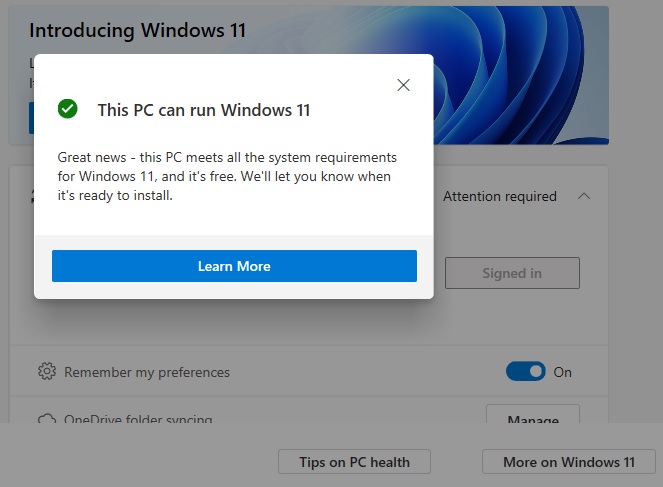Open Manage for OneDrive folder syncing
The height and width of the screenshot is (487, 663).
[533, 414]
